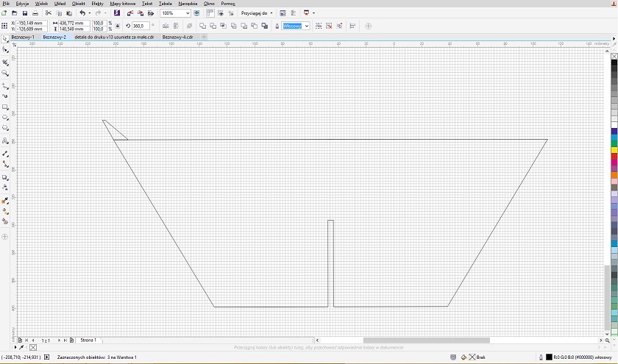Pick the yellow color from palette
Image resolution: width=618 pixels, height=364 pixels.
pyautogui.click(x=614, y=150)
